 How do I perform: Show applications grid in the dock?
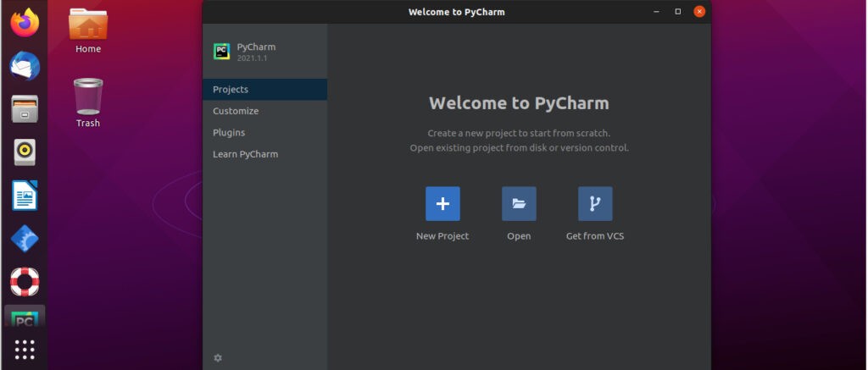click(x=25, y=350)
